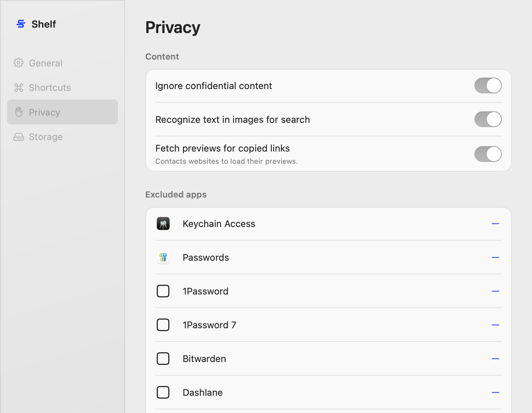Click the Shelf app name
The height and width of the screenshot is (413, 532).
coord(44,24)
